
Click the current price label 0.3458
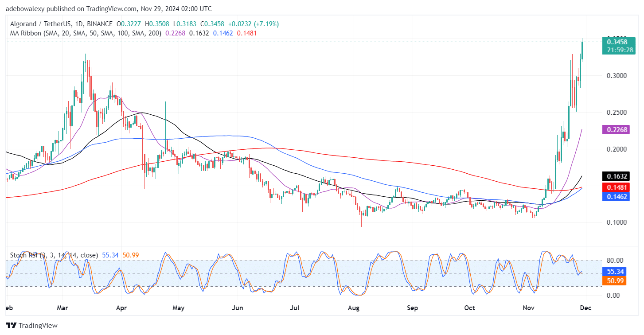(617, 42)
